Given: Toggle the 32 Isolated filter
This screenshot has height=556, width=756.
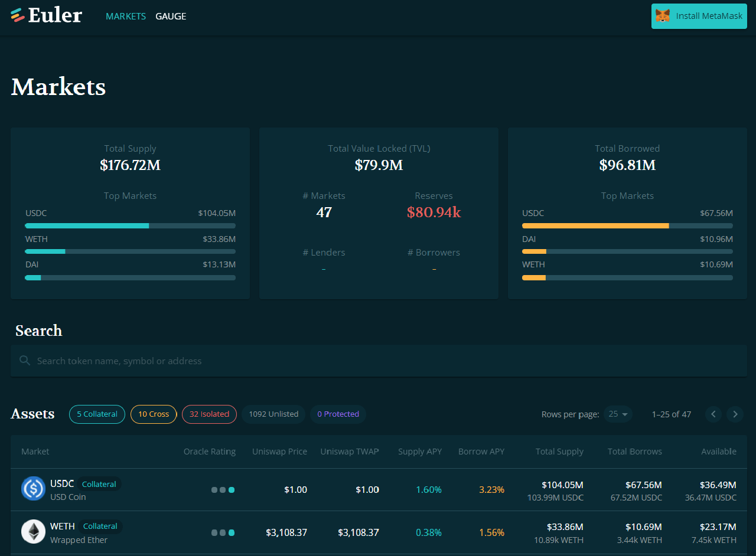Looking at the screenshot, I should pos(209,414).
